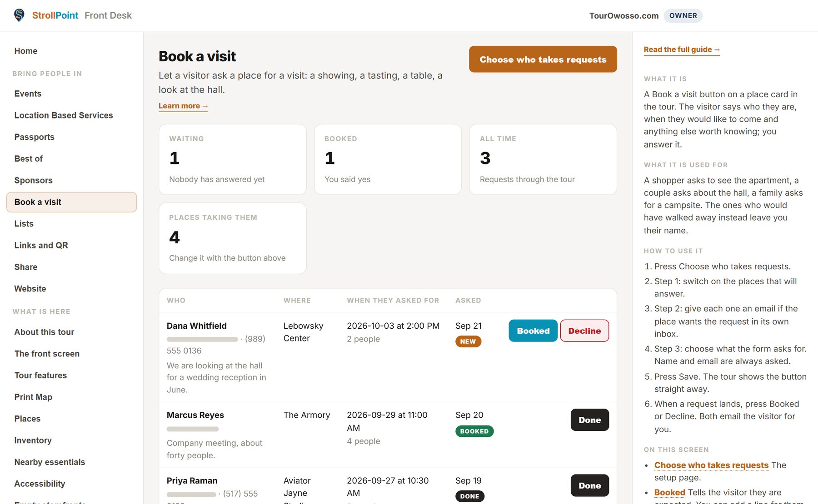The image size is (818, 504).
Task: Click the WHEN THEY ASKED FOR column header
Action: (x=393, y=300)
